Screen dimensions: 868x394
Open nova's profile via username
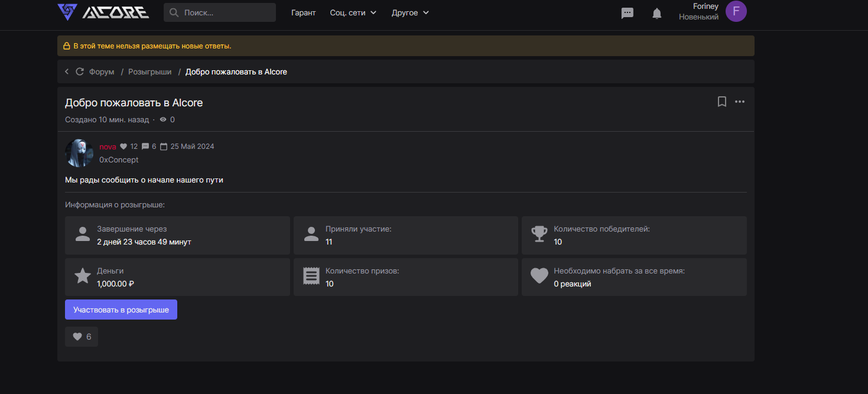coord(108,146)
